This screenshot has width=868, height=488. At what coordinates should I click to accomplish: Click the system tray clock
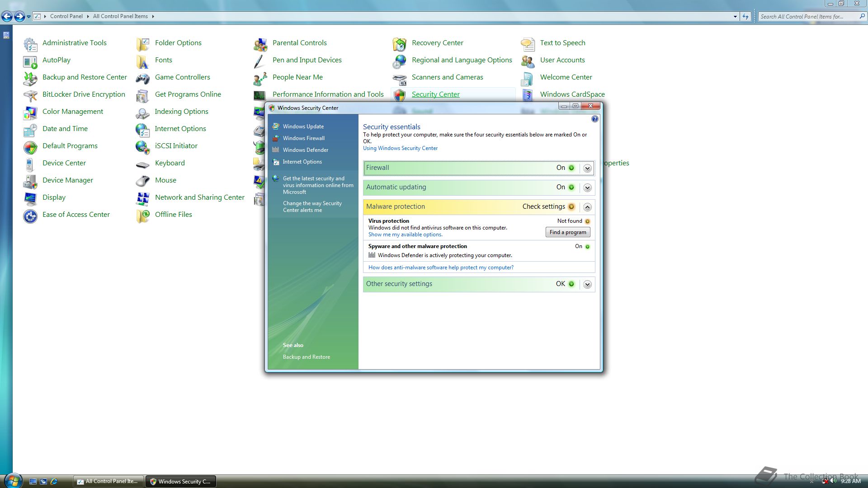(850, 482)
